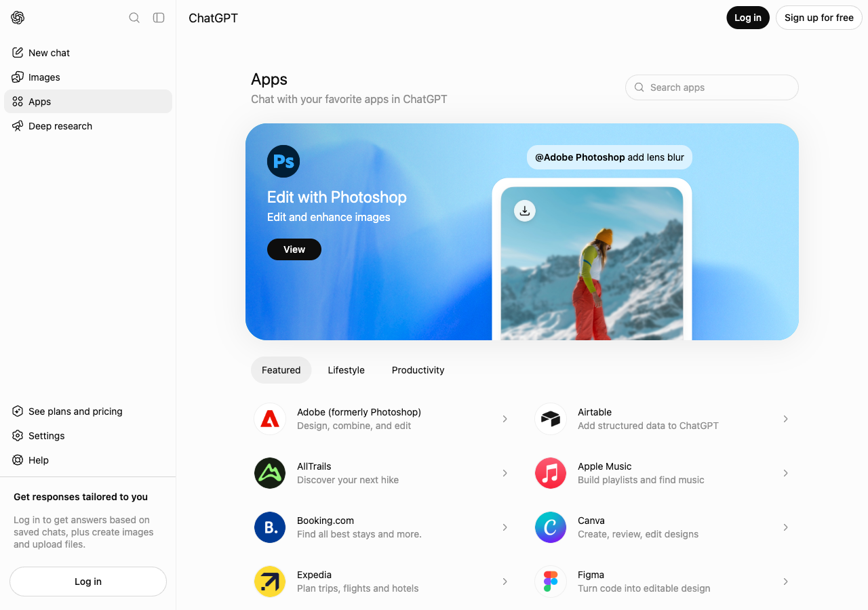Screen dimensions: 868x610
Task: Expand the Booking.com row chevron
Action: [505, 527]
